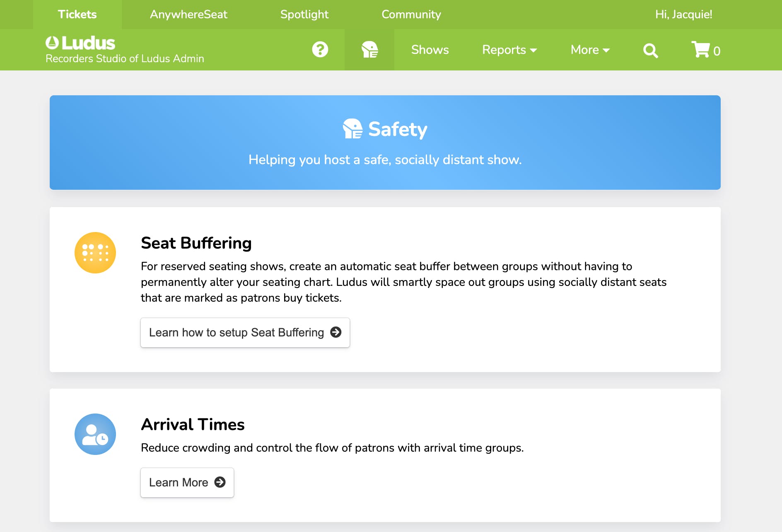The width and height of the screenshot is (782, 532).
Task: Click arrow icon on Seat Buffering button
Action: pyautogui.click(x=336, y=332)
